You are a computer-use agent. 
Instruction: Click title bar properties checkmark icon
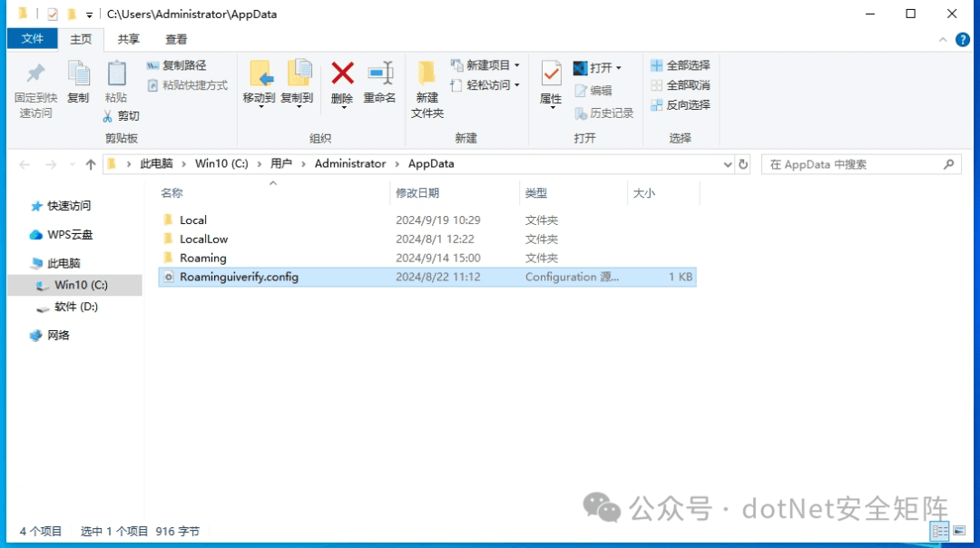(53, 14)
